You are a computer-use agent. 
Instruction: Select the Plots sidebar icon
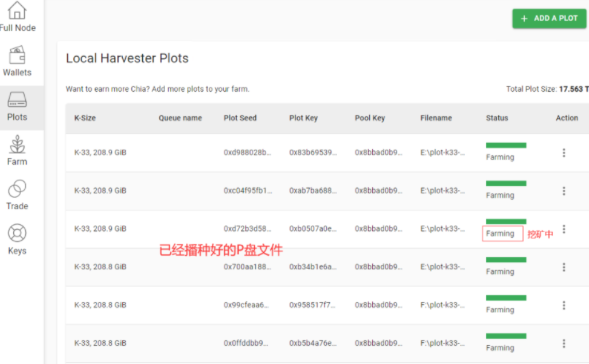pyautogui.click(x=17, y=99)
